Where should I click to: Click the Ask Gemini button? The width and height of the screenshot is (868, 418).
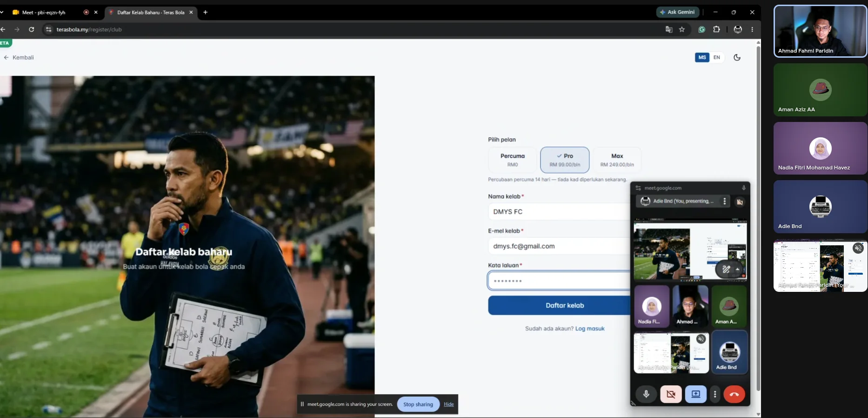[677, 12]
